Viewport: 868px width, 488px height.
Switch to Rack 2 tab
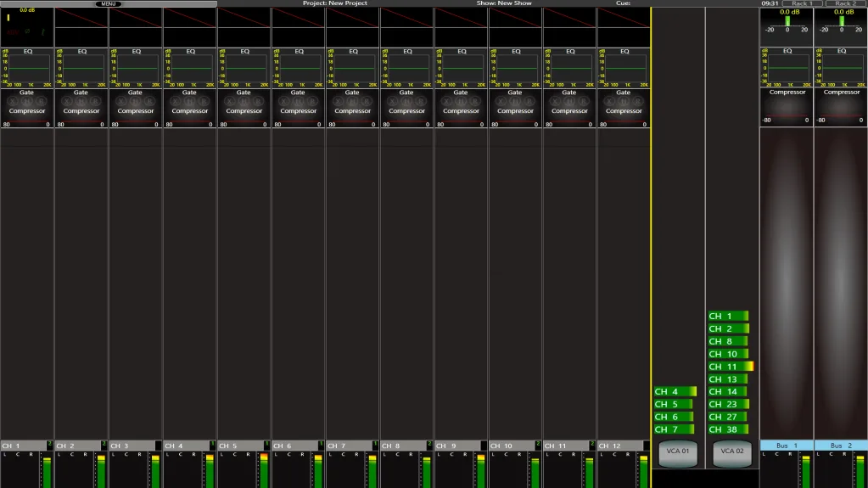[x=845, y=3]
